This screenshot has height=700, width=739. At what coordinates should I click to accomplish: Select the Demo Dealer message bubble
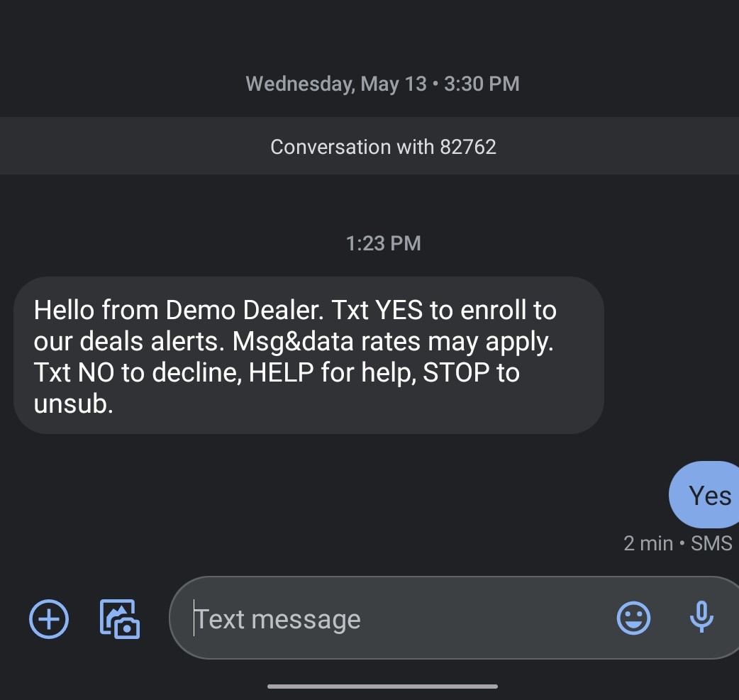[309, 355]
